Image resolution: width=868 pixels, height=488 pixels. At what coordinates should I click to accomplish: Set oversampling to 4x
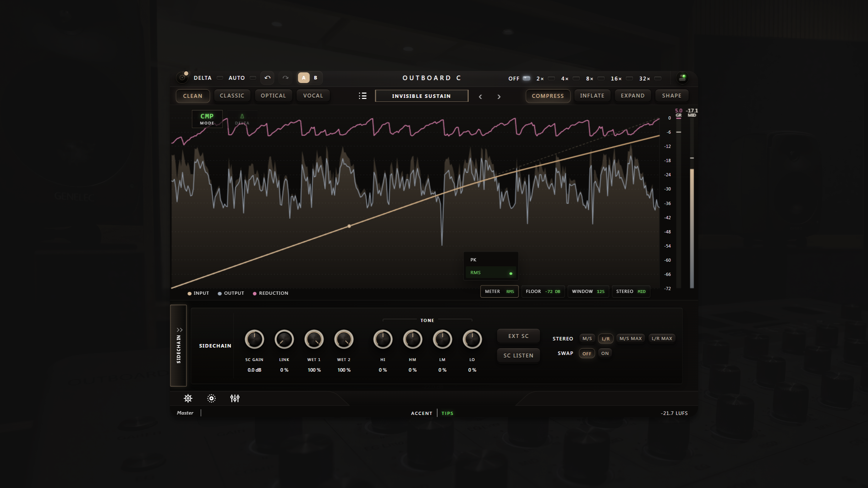click(x=576, y=78)
